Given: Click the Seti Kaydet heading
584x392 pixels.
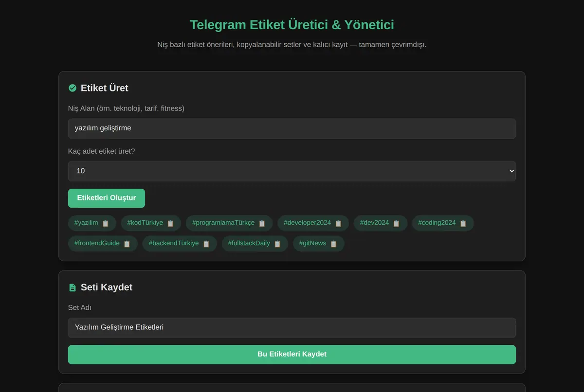Looking at the screenshot, I should click(107, 287).
